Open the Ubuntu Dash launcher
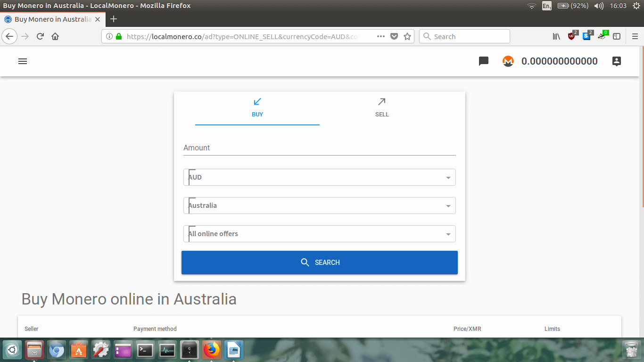 (x=12, y=350)
